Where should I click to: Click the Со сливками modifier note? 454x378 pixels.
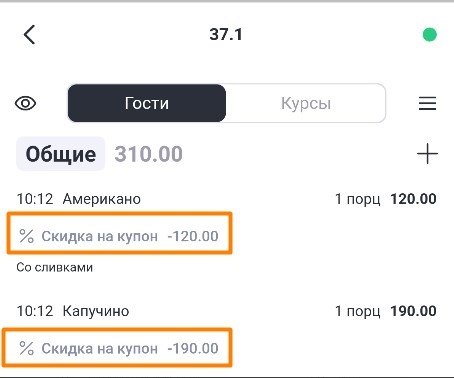pyautogui.click(x=55, y=267)
